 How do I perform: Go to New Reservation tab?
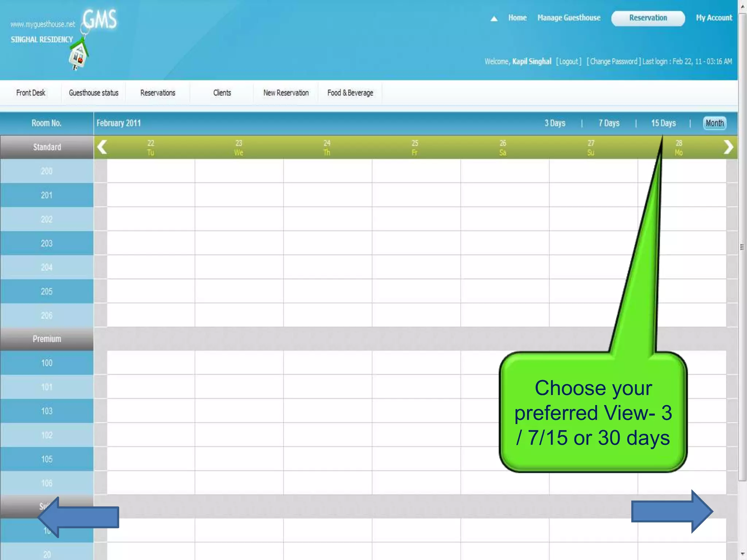[x=286, y=93]
